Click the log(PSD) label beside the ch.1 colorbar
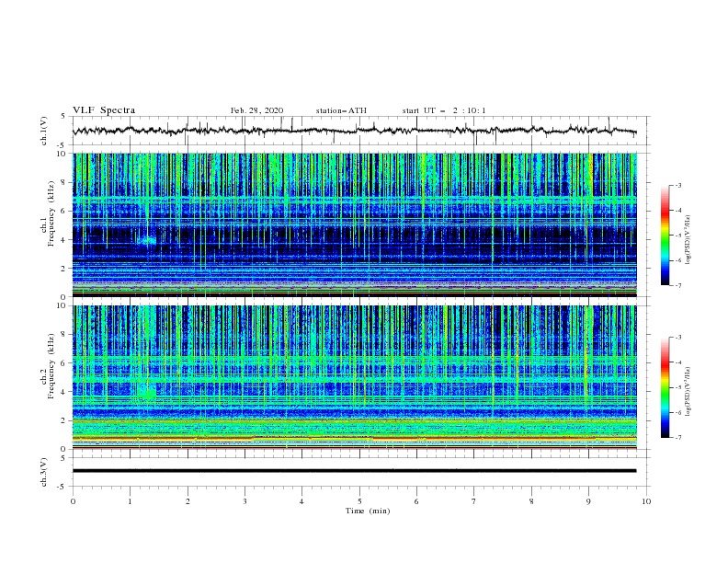This screenshot has width=728, height=563. 688,240
